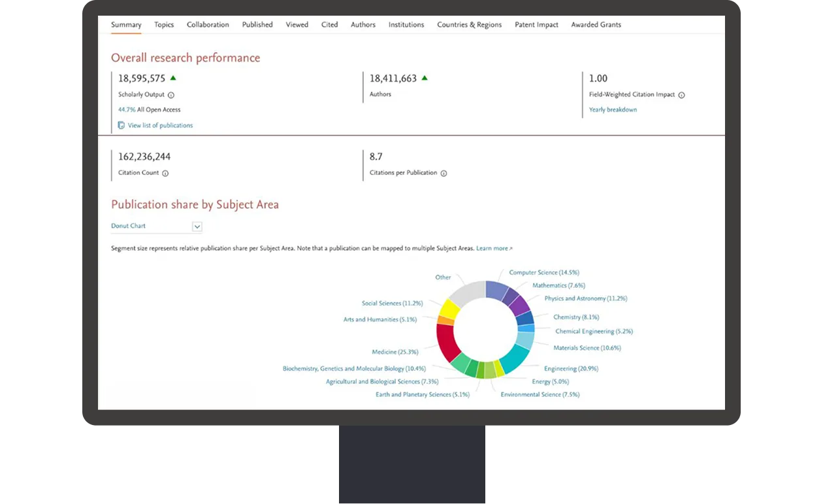Click Chemical Engineering (5.2%) label
Screen dimensions: 823x504
click(594, 331)
